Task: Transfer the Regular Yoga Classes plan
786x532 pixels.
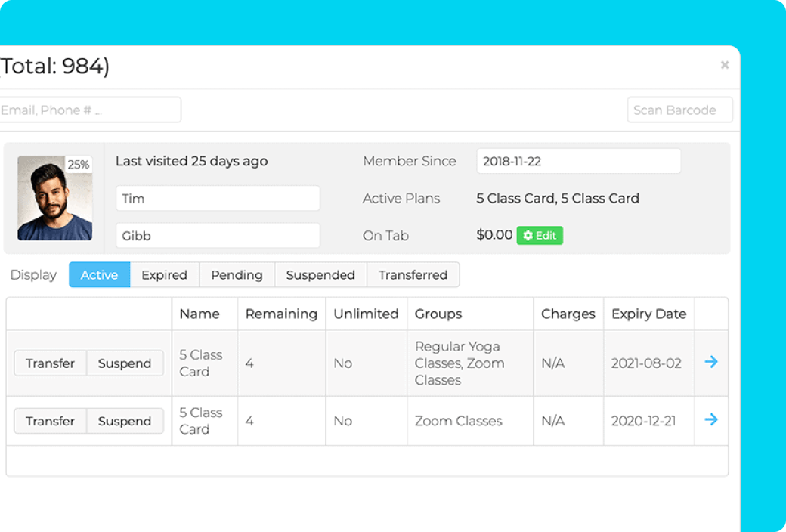Action: (50, 363)
